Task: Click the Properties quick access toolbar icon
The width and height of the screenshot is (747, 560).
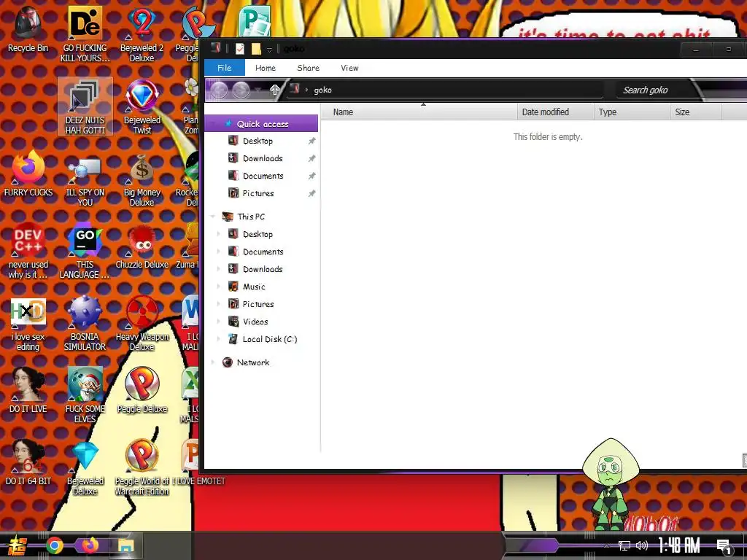Action: click(x=239, y=49)
